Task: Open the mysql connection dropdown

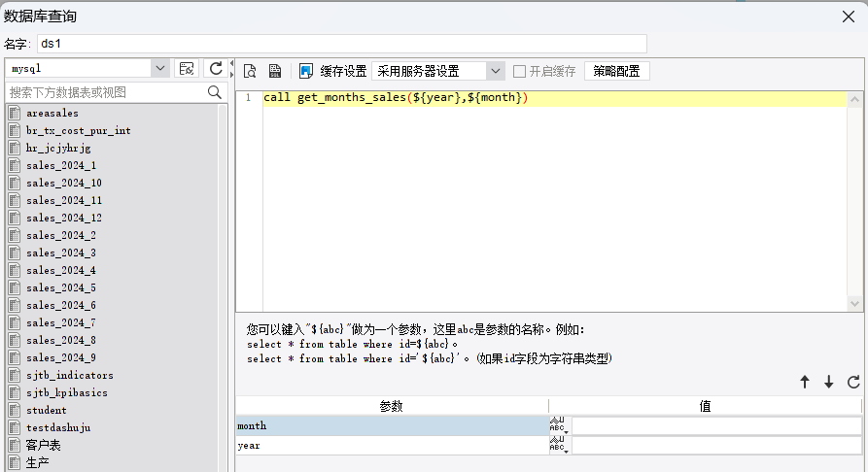Action: (160, 68)
